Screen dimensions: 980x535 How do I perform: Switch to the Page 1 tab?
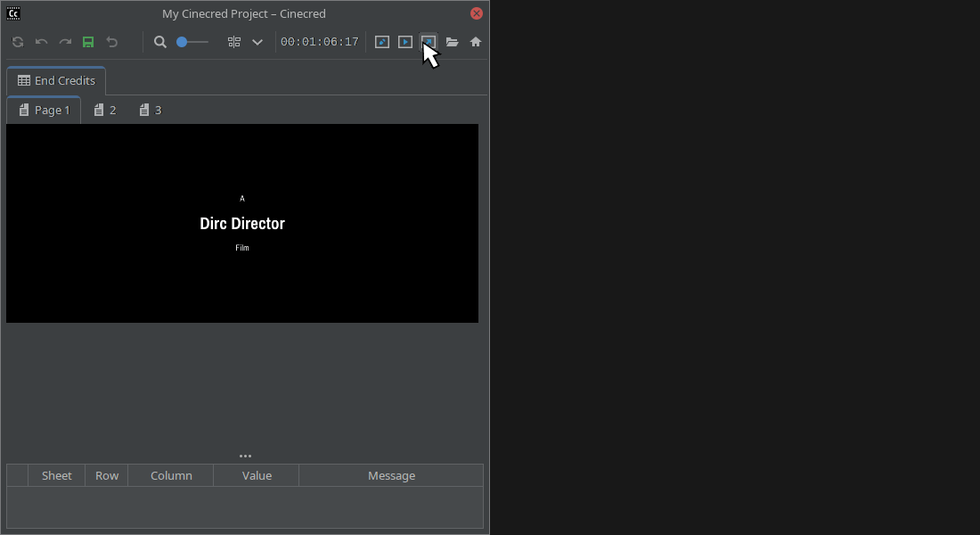coord(44,111)
